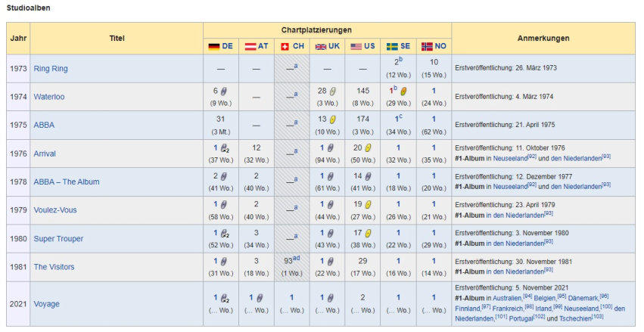The image size is (644, 332).
Task: Click the double platinum icon in Arrival DE cell
Action: click(225, 148)
